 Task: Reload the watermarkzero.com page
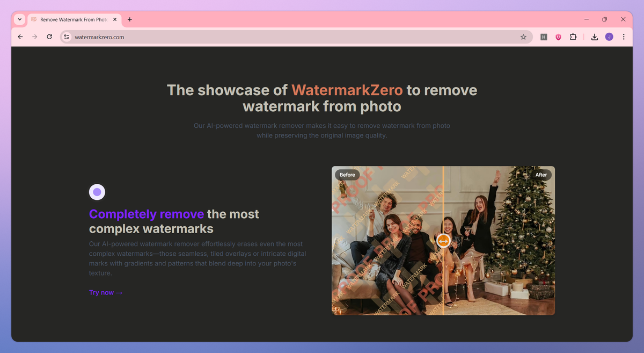(49, 37)
